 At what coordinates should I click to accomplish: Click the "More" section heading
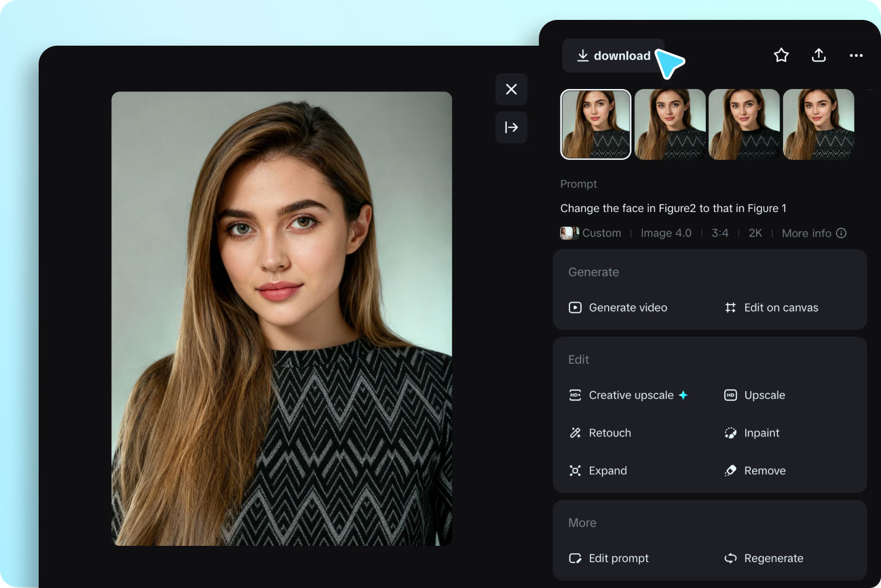tap(582, 523)
